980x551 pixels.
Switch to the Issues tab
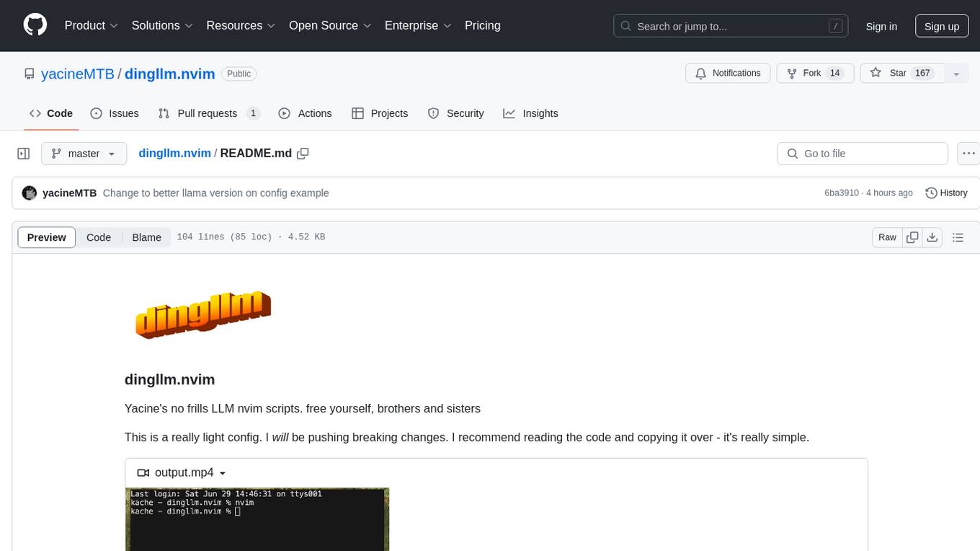click(115, 113)
